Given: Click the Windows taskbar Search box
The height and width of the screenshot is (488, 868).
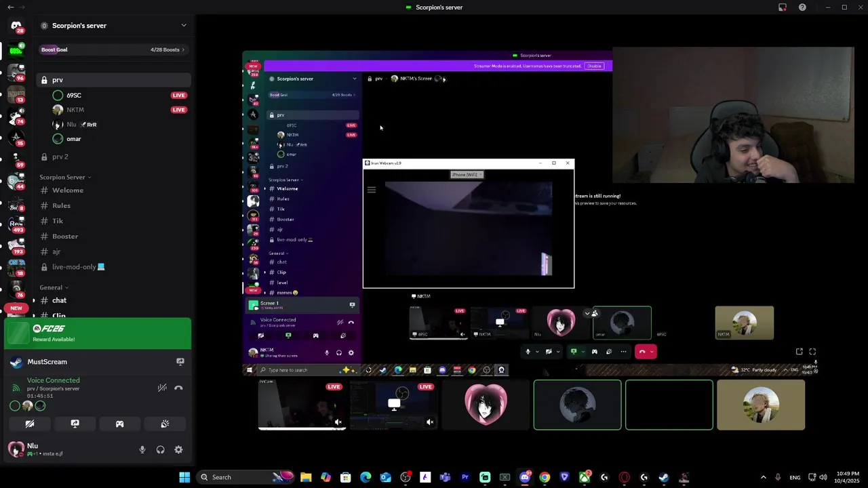Looking at the screenshot, I should (246, 477).
